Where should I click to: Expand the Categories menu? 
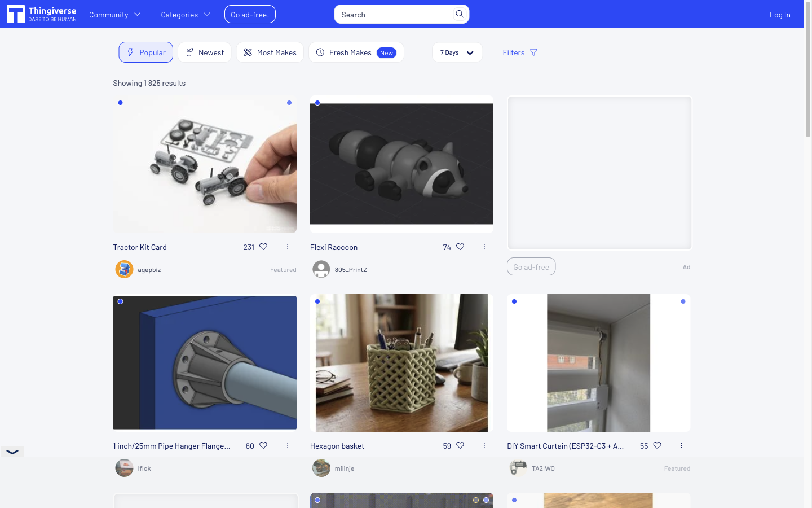pos(186,15)
